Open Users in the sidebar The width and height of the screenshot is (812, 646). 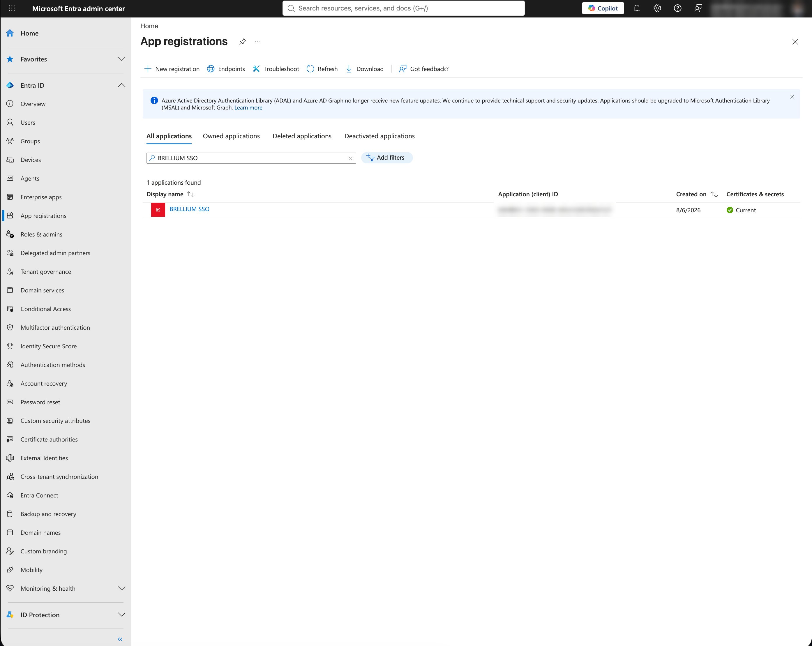(28, 122)
